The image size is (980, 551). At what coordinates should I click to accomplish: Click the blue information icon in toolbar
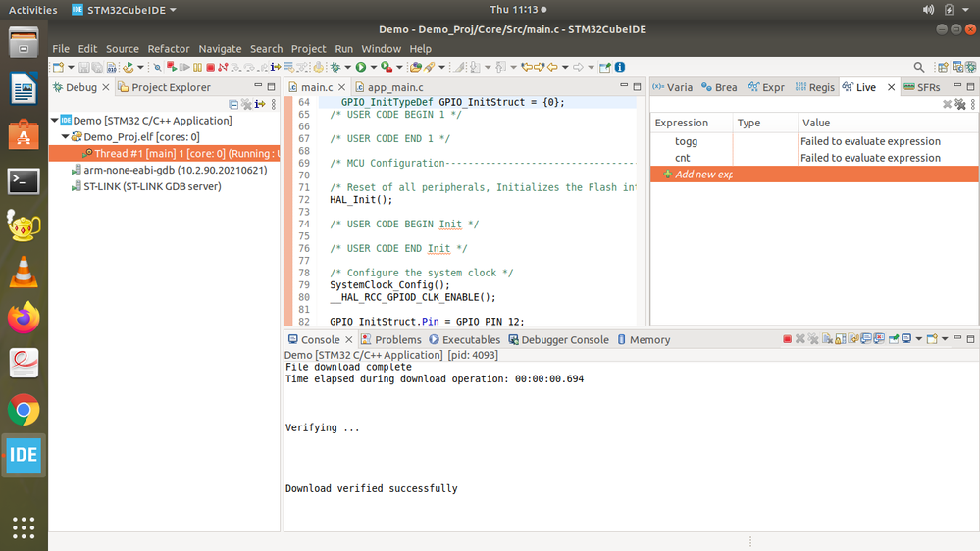[620, 68]
